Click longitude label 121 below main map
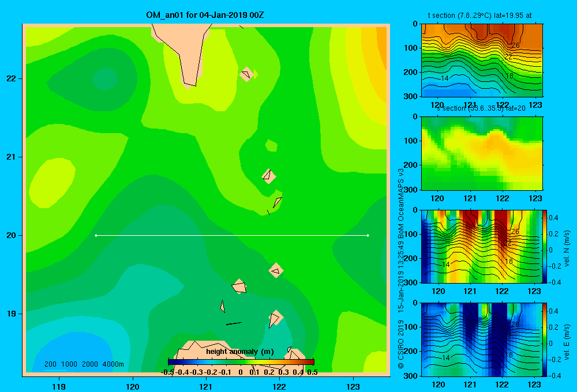This screenshot has width=577, height=392. pyautogui.click(x=206, y=386)
